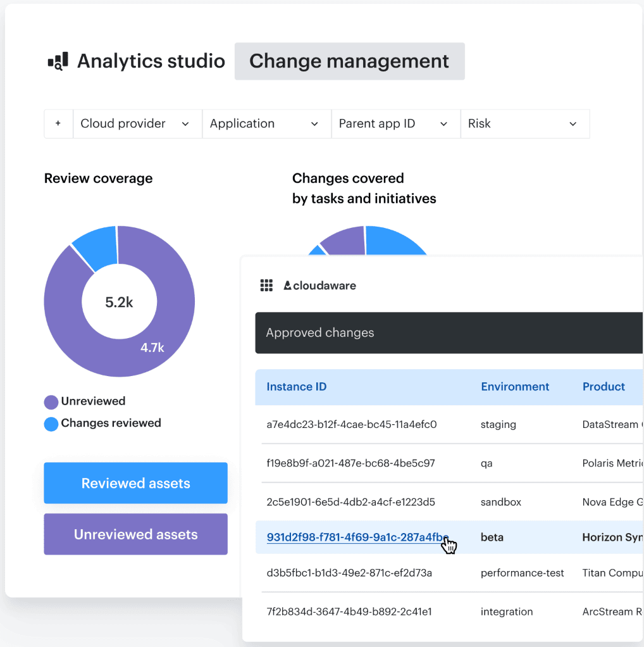644x647 pixels.
Task: Click the Analytics studio bar chart icon
Action: (58, 61)
